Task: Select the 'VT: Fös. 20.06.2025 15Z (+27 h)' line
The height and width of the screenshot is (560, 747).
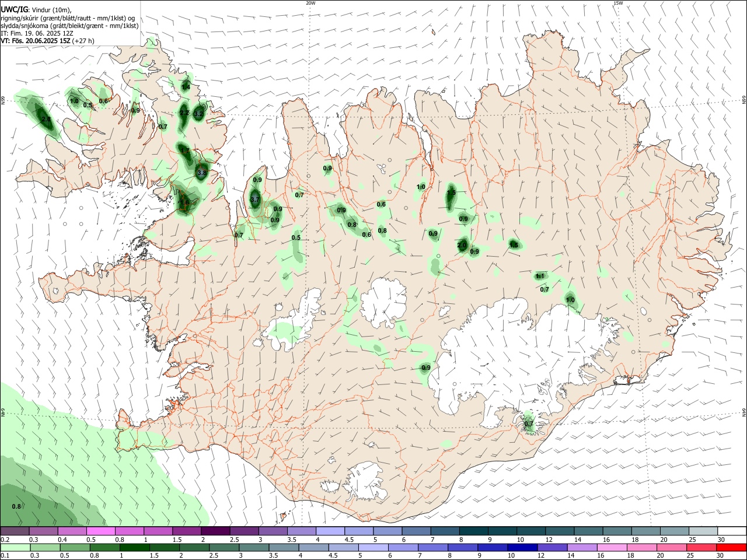Action: click(47, 41)
